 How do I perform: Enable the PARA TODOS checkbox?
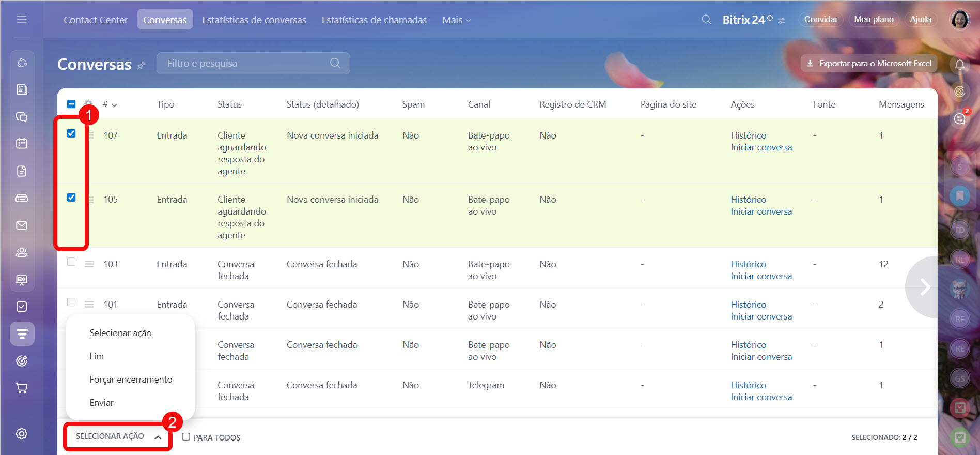click(186, 437)
